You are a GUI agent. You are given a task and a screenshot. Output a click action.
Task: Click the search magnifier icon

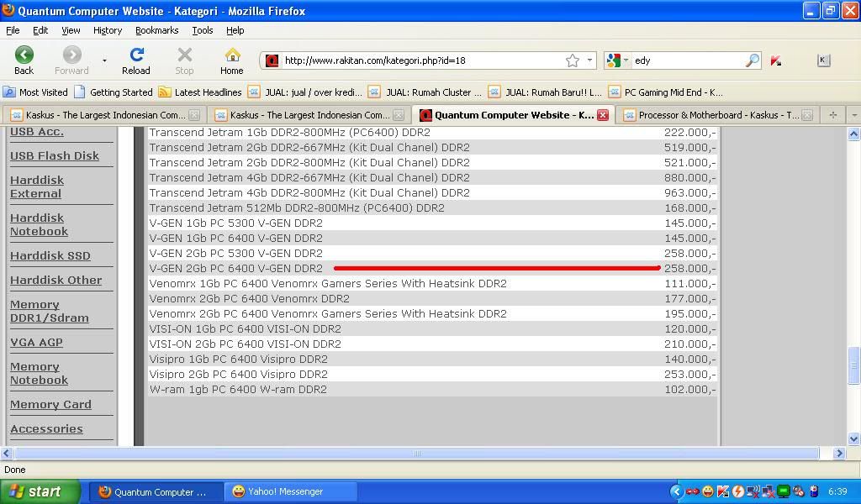click(x=753, y=60)
